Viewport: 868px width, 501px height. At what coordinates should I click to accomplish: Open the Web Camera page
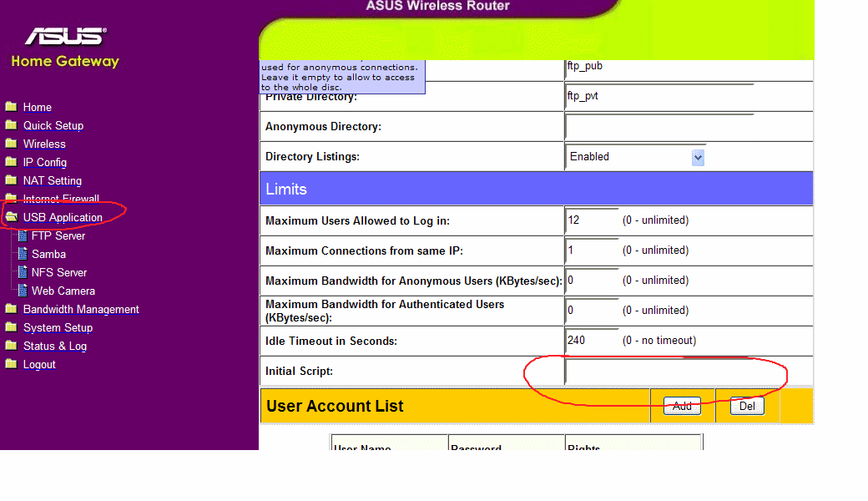pos(63,291)
